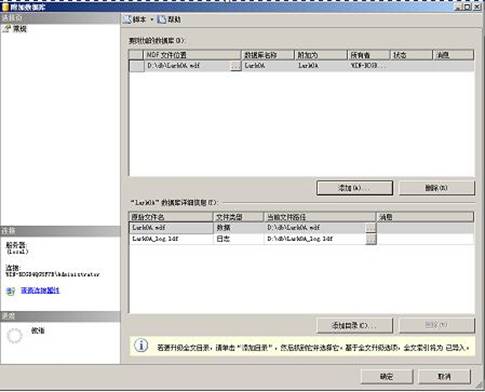Viewport: 485px width, 392px height.
Task: Click the Add database button
Action: click(355, 188)
